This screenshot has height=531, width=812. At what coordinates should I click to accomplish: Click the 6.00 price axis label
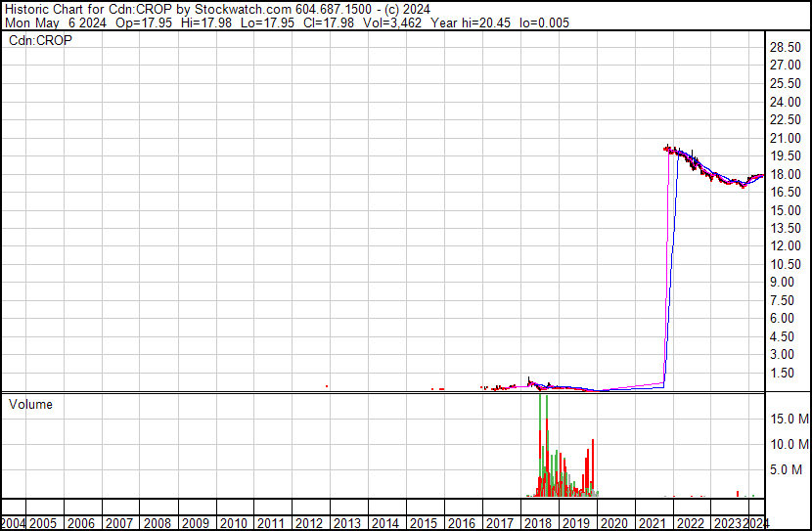tap(782, 318)
